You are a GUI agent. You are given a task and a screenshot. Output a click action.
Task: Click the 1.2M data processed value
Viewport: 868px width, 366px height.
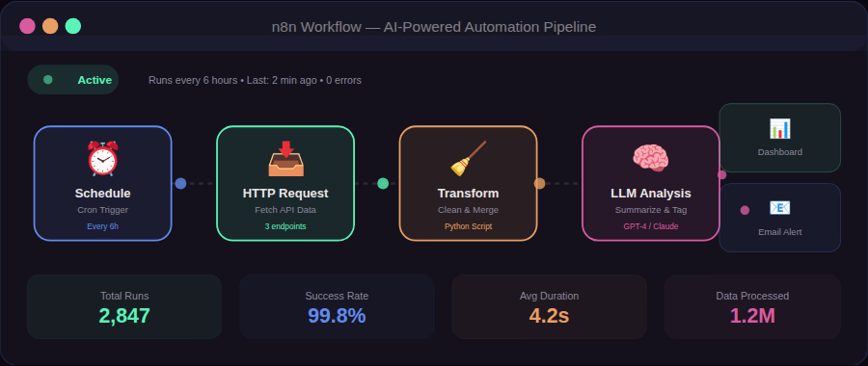752,316
